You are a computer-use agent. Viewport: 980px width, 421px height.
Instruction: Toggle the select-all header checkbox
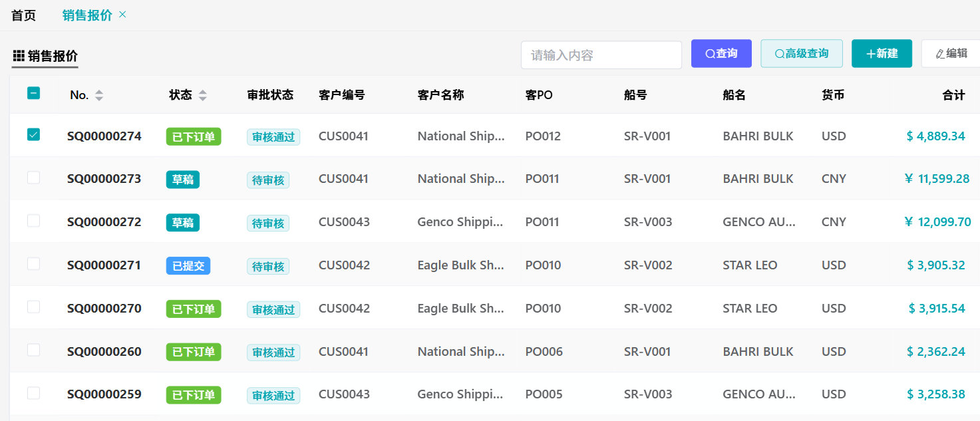point(33,94)
